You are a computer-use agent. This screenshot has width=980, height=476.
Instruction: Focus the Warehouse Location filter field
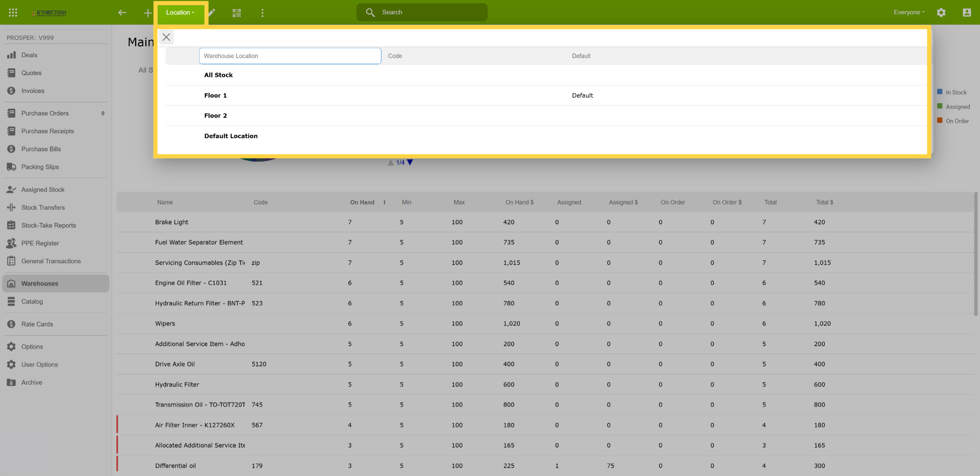tap(290, 56)
